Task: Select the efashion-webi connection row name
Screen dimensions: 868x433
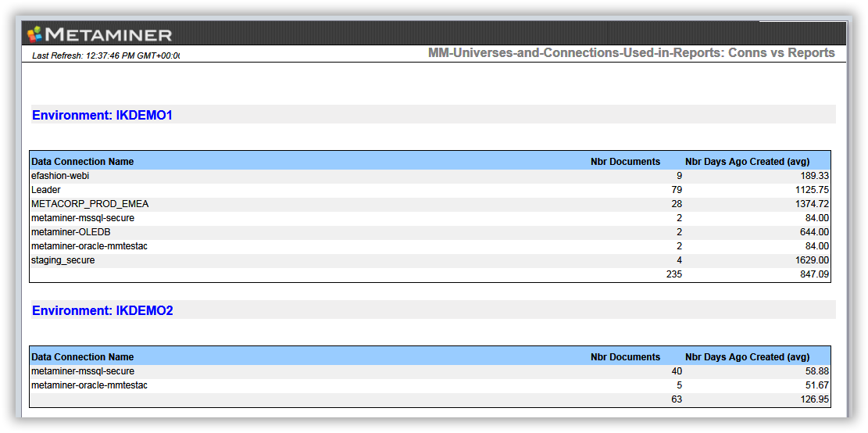Action: click(60, 176)
